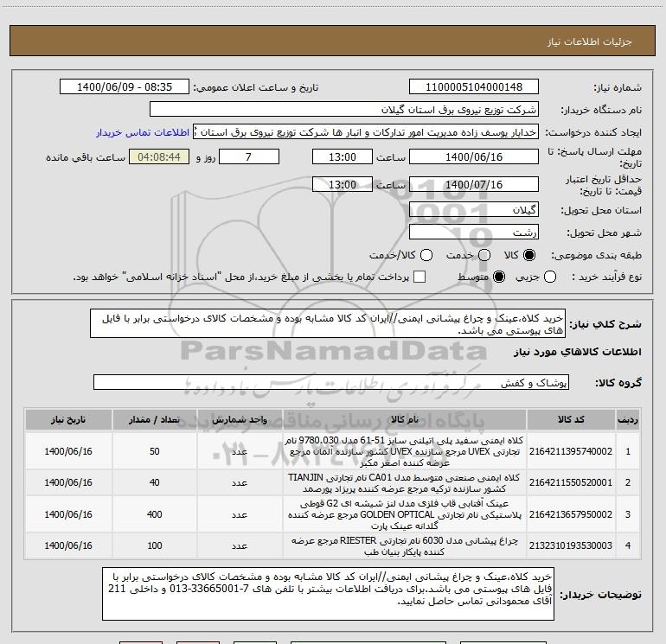666x644 pixels.
Task: Click quantity 100 in row 4
Action: [155, 545]
